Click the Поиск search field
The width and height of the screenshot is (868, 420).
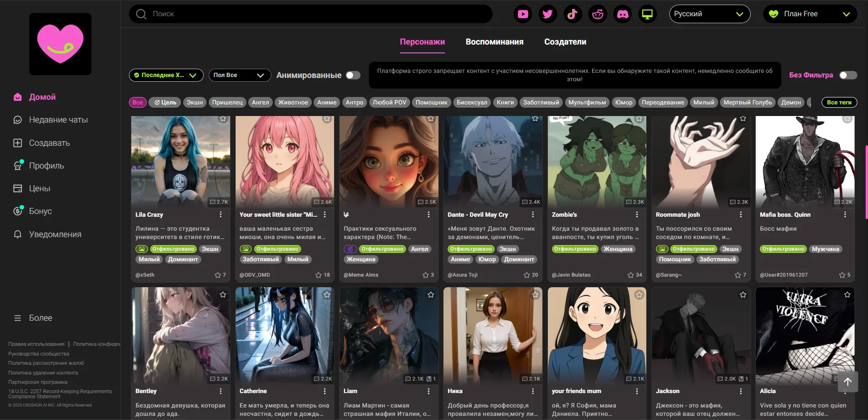click(311, 14)
